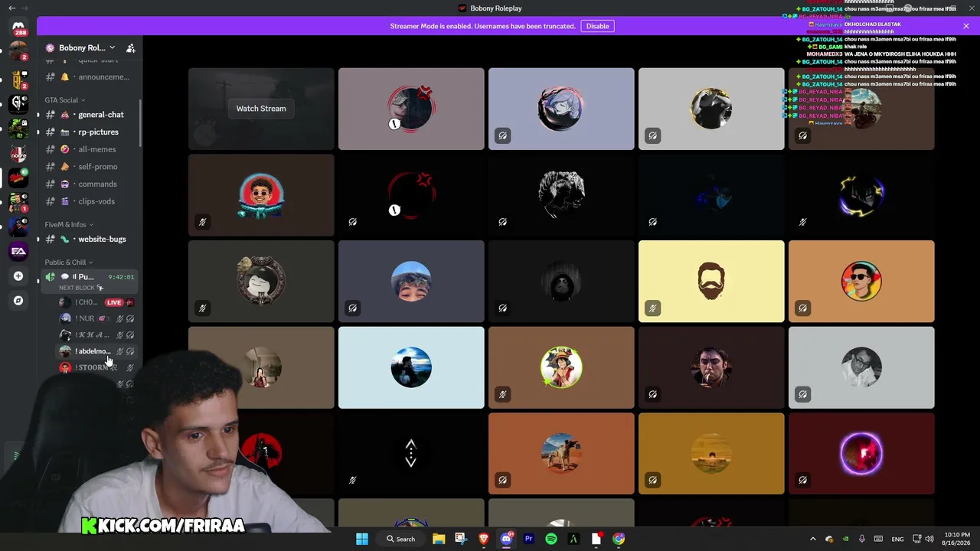This screenshot has width=980, height=551.
Task: Open the network icon in system tray
Action: (917, 539)
